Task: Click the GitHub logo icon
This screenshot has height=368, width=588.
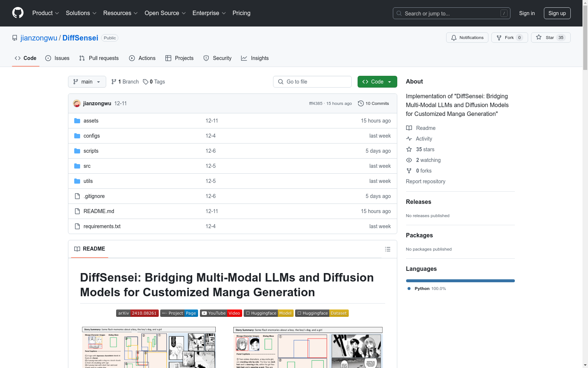Action: (x=18, y=13)
